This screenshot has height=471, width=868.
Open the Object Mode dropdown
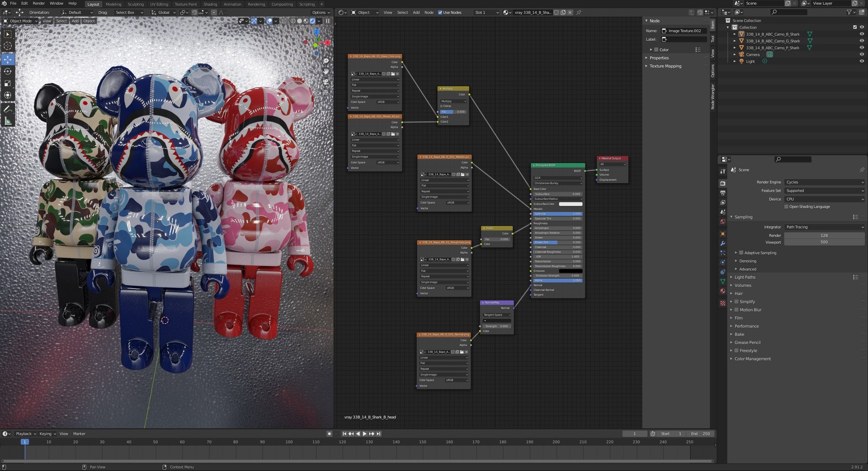[x=20, y=21]
